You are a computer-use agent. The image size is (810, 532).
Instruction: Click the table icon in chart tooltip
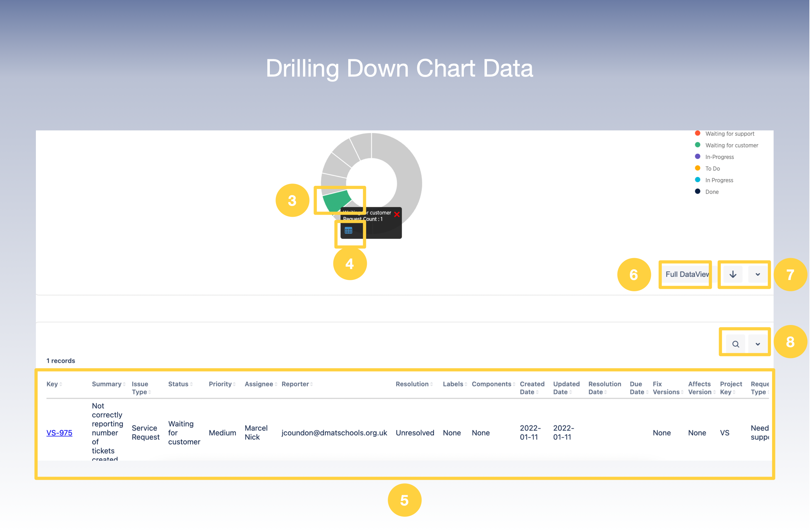(x=348, y=230)
